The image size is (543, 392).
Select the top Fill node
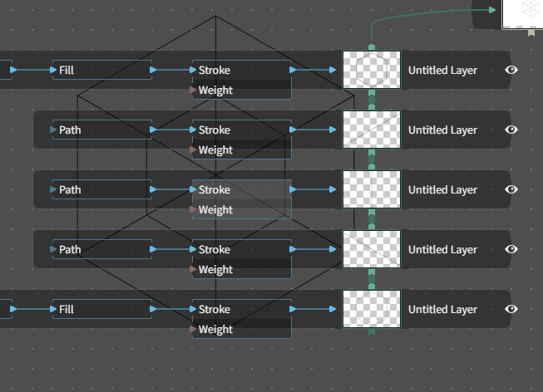(102, 70)
